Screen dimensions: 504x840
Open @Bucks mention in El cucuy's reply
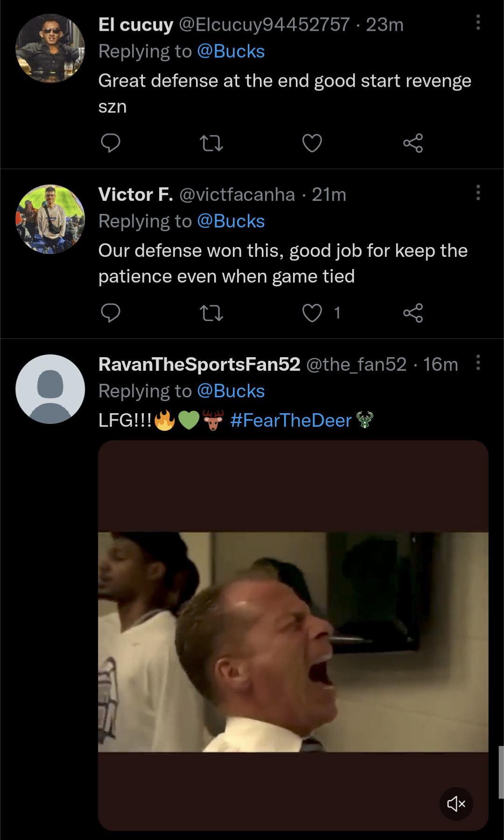[231, 51]
